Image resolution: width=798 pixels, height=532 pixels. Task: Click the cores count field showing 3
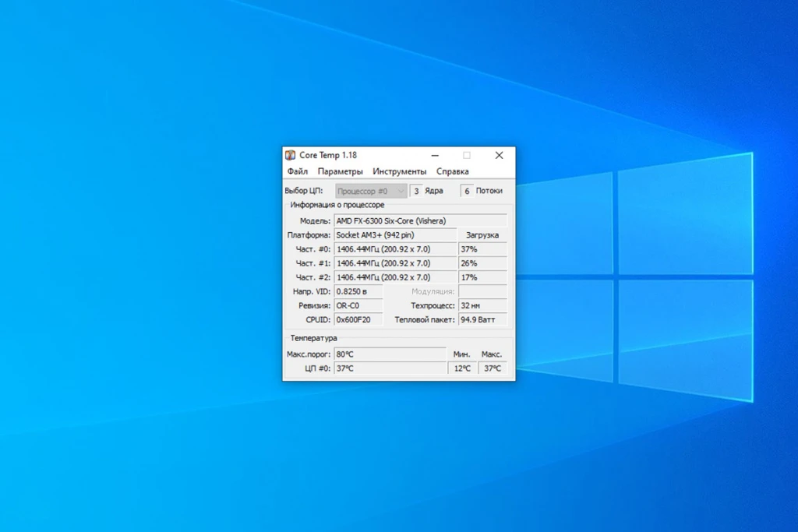416,192
